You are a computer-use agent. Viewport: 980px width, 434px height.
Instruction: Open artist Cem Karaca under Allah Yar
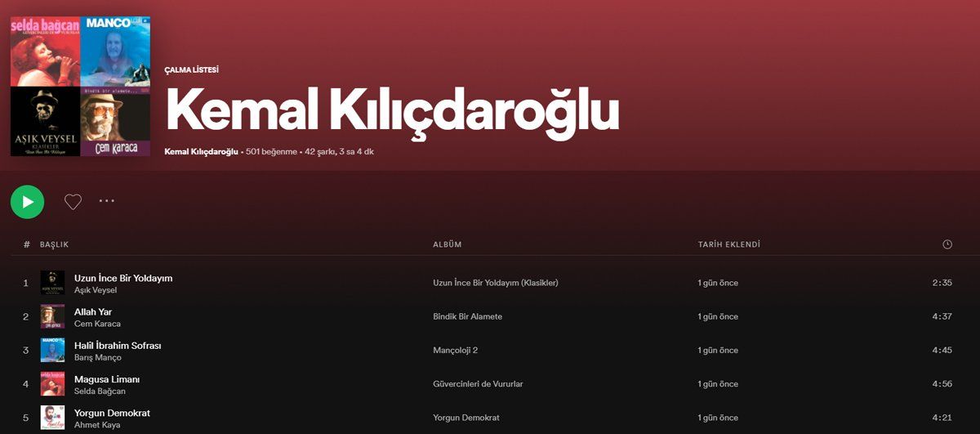[97, 324]
